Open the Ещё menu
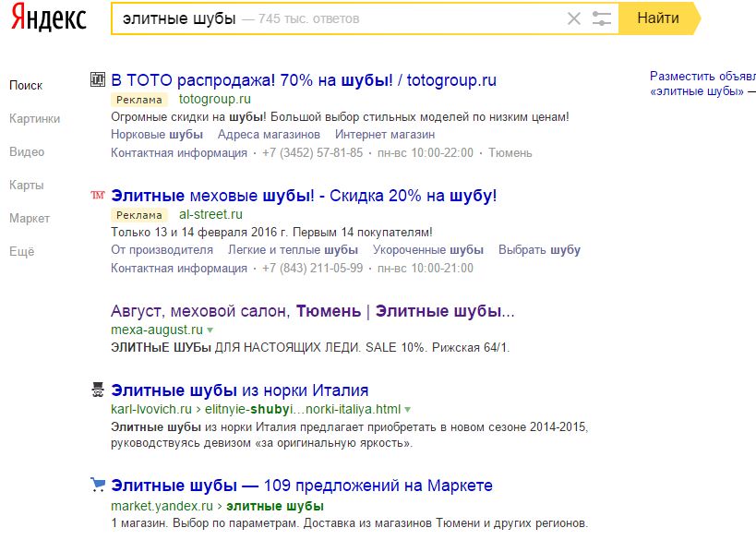 22,251
